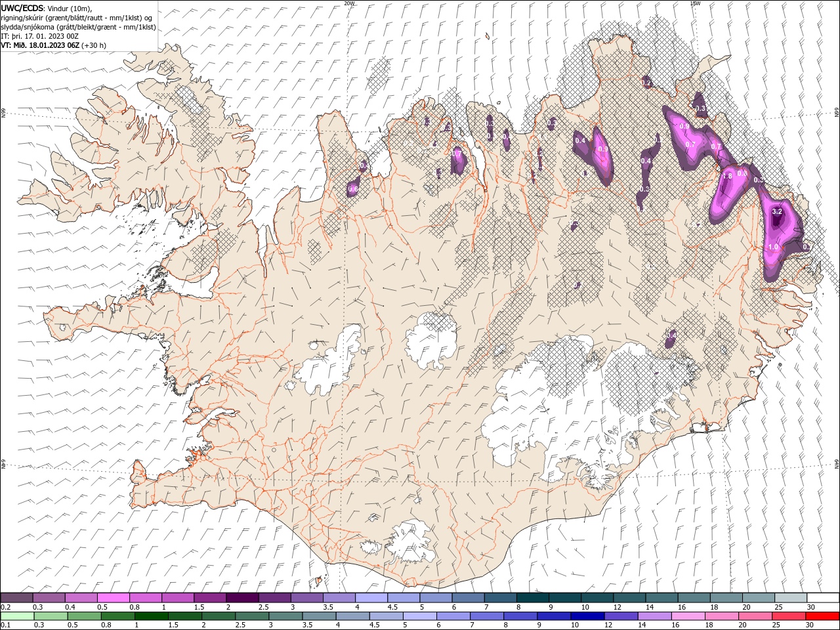
Task: Click the '0.2' label on the snow scale
Action: (5, 607)
